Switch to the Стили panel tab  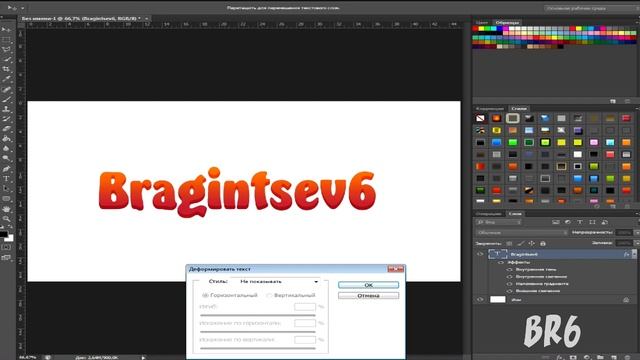[519, 109]
